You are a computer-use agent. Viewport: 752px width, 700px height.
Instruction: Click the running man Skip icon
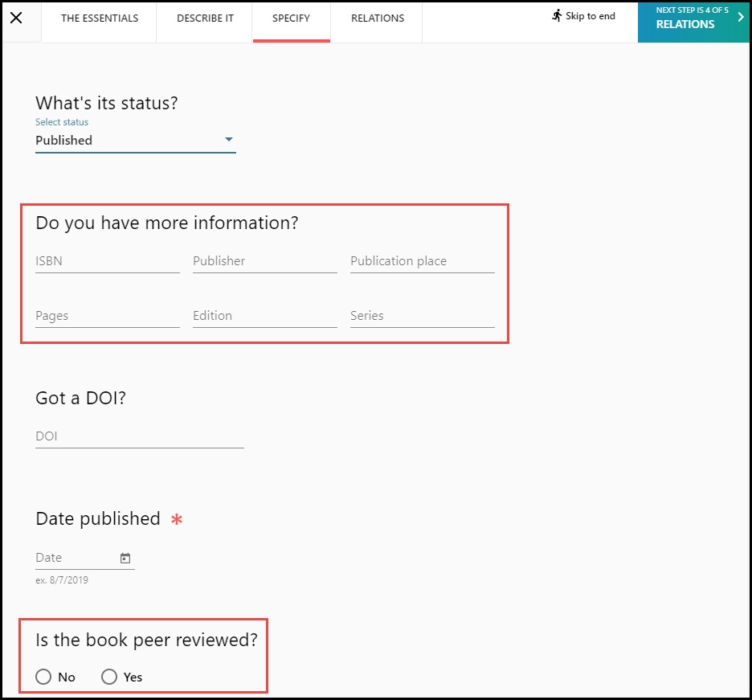click(x=557, y=16)
